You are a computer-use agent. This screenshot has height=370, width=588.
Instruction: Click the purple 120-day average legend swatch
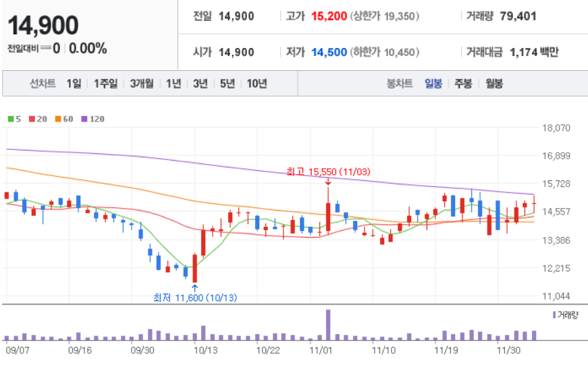click(x=84, y=119)
